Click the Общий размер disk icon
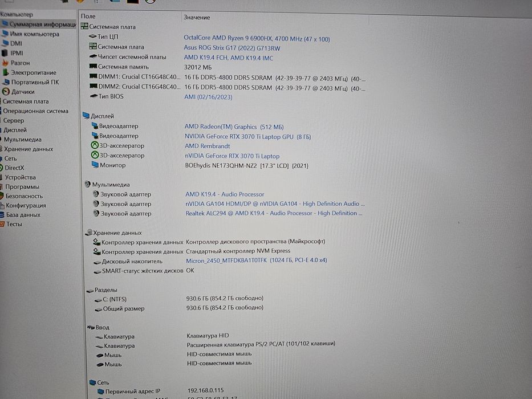 [x=99, y=309]
